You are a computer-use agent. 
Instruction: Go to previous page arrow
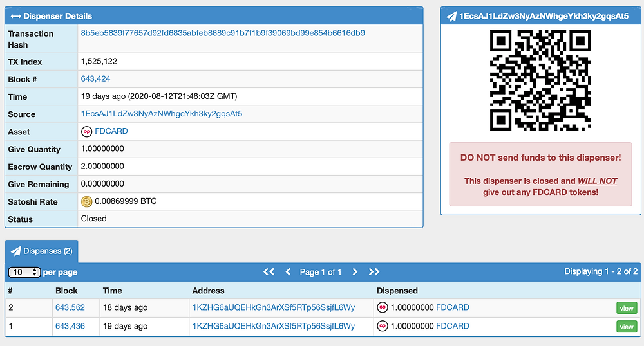point(288,272)
